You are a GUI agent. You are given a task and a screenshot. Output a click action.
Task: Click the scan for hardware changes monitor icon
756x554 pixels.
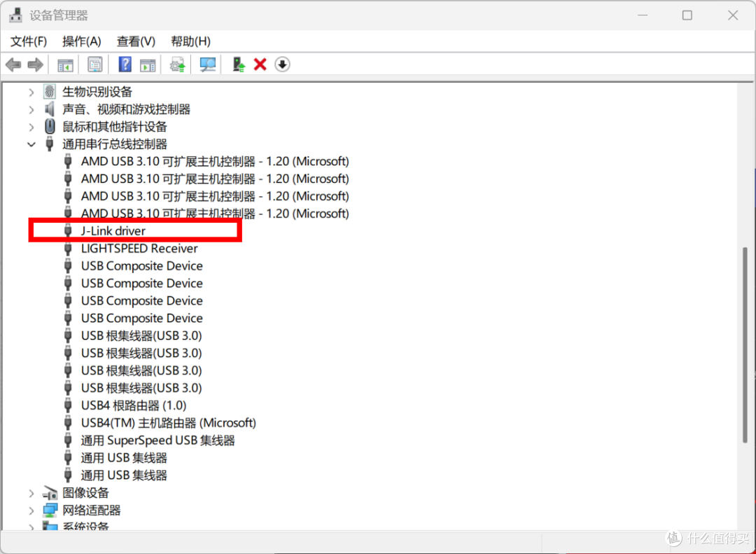(207, 64)
